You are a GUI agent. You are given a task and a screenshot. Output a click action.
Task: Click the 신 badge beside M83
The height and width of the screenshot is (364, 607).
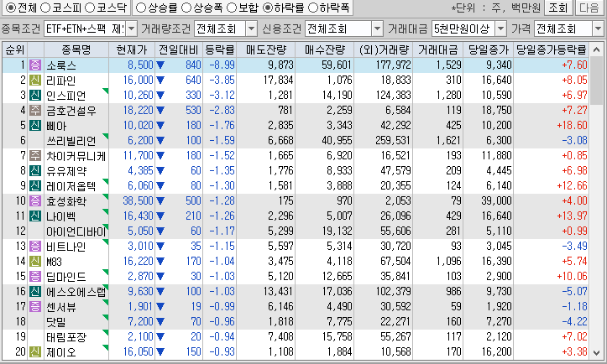coord(35,261)
